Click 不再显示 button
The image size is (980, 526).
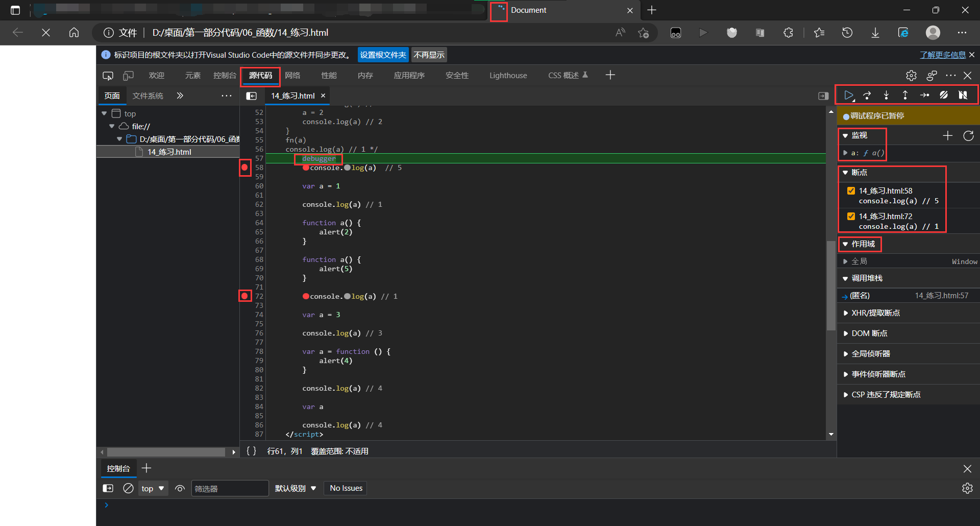tap(429, 55)
